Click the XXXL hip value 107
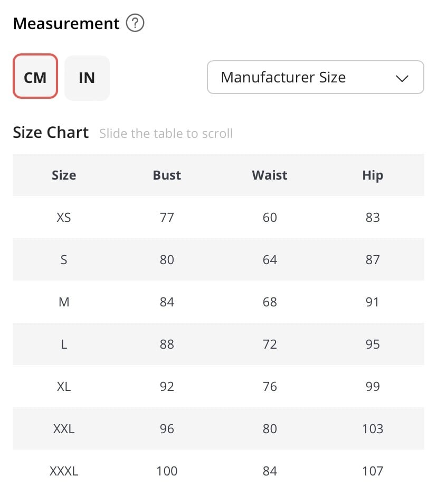 (x=373, y=471)
